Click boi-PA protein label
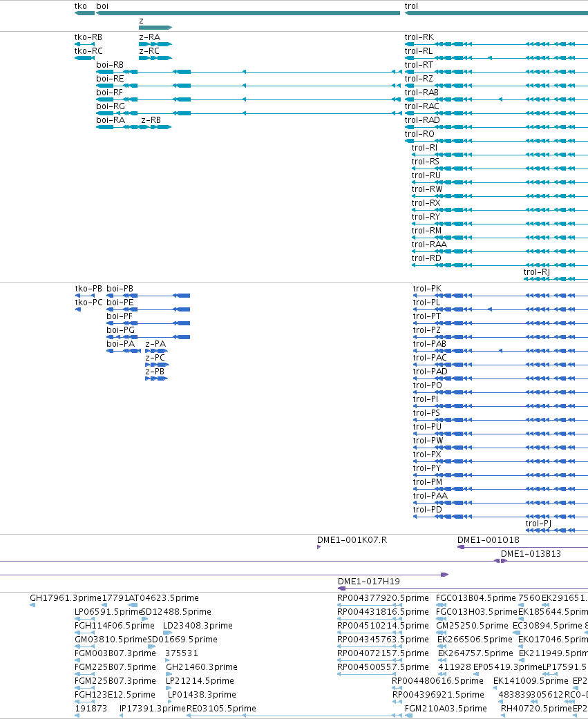588x719 pixels. coord(121,344)
